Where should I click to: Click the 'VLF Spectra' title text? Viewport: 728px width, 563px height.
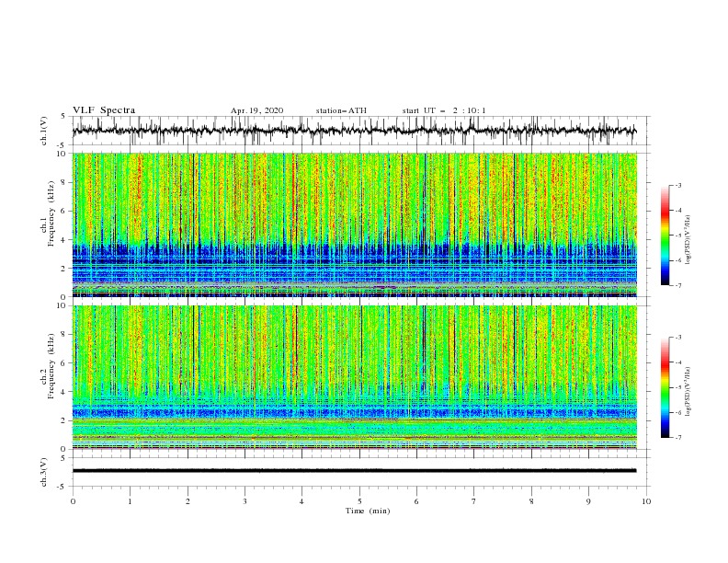(104, 110)
